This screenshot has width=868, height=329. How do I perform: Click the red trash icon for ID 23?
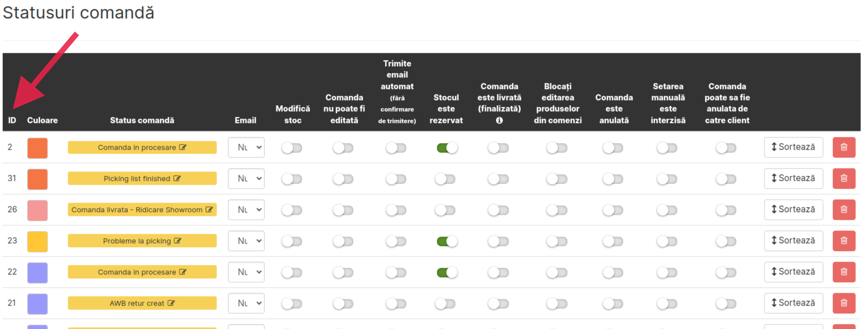[x=843, y=241]
